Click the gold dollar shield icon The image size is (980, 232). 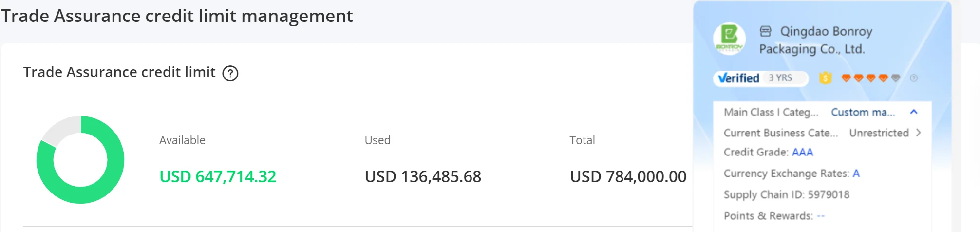pos(825,78)
